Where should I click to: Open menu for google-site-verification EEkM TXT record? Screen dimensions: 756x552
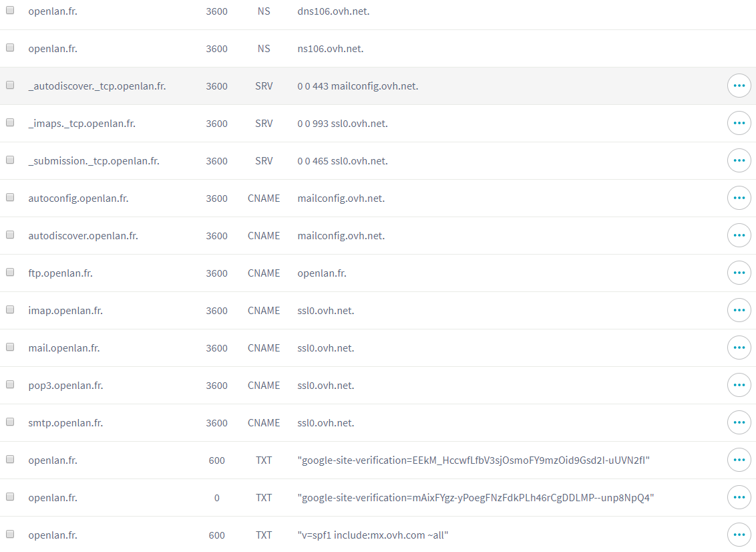click(x=739, y=460)
